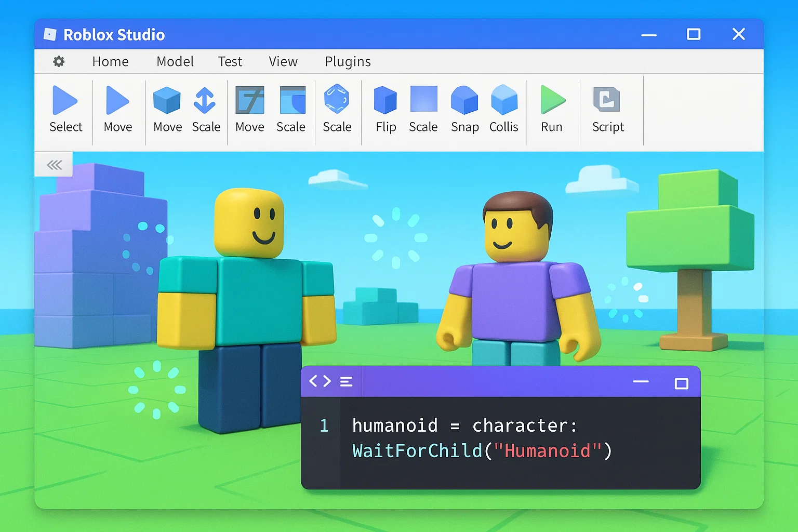Click the lines icon in code panel header
Screen dimensions: 798x532
(x=347, y=382)
